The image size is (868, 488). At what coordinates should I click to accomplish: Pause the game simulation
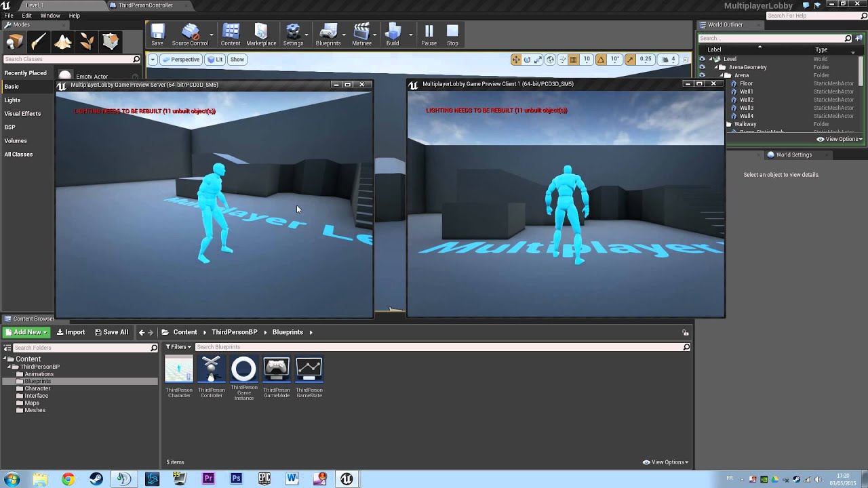click(x=429, y=35)
